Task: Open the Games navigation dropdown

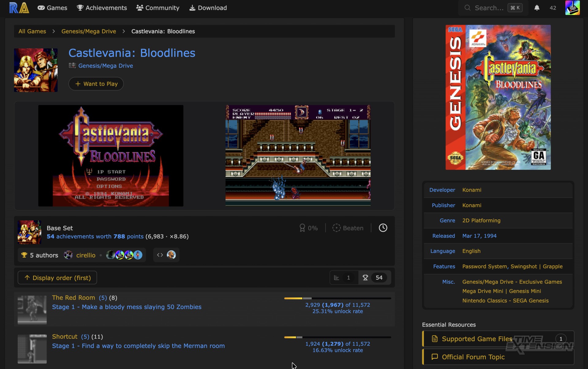Action: pos(52,8)
